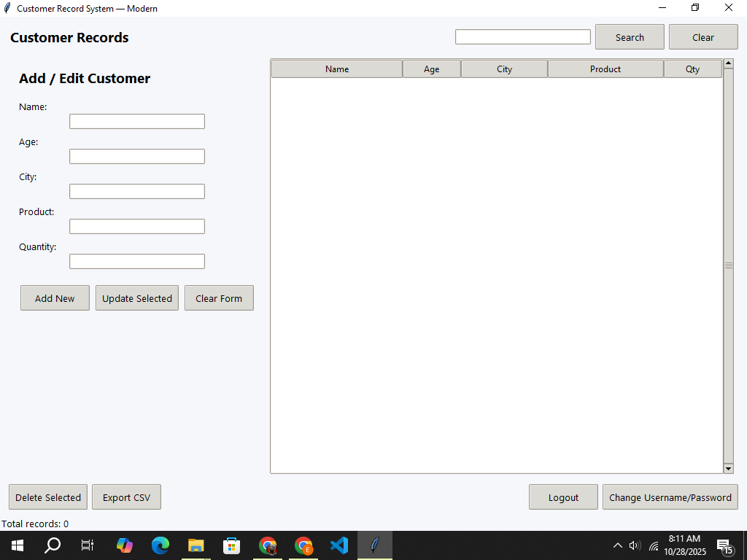This screenshot has width=747, height=560.
Task: Click the table scrollbar up arrow
Action: (x=728, y=63)
